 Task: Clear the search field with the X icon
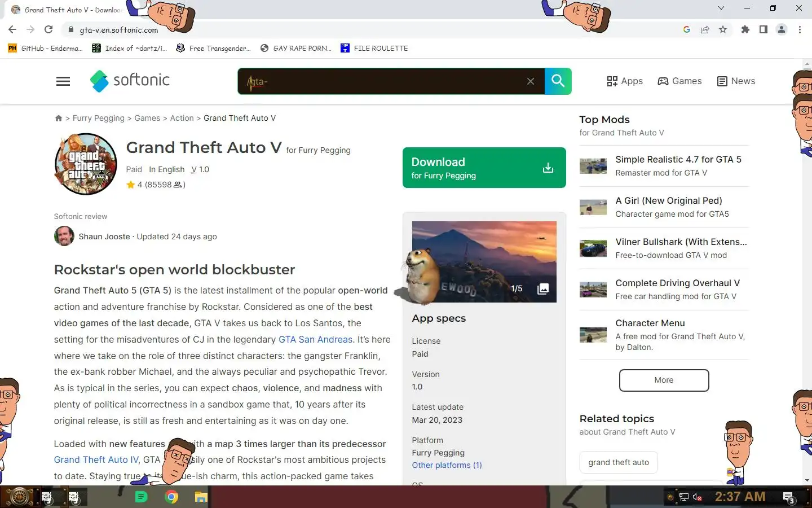(x=531, y=81)
